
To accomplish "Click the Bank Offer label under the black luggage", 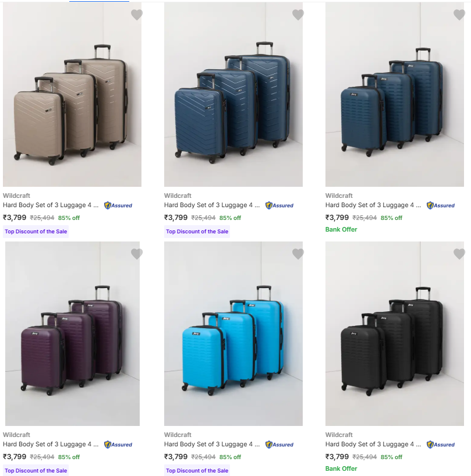I will [341, 468].
